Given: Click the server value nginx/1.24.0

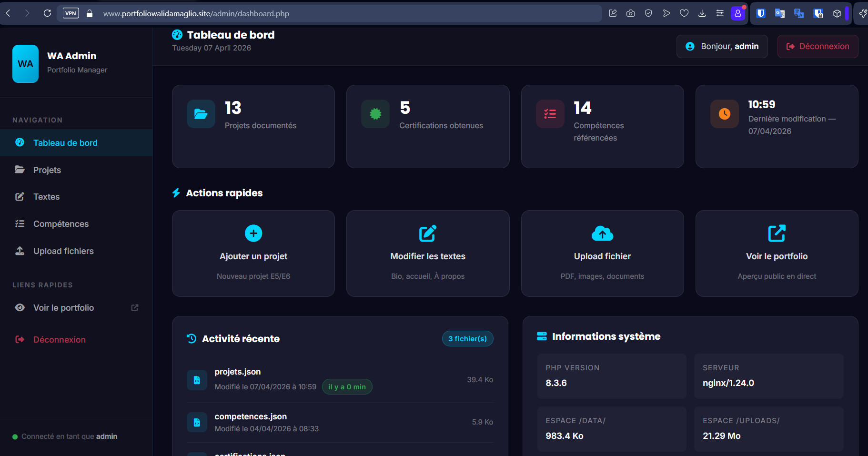Looking at the screenshot, I should tap(728, 383).
